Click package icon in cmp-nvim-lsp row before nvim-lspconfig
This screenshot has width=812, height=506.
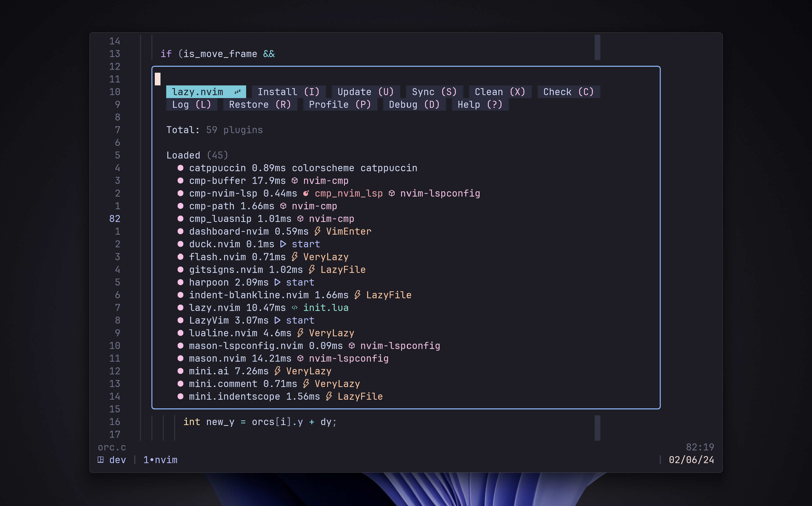click(392, 193)
